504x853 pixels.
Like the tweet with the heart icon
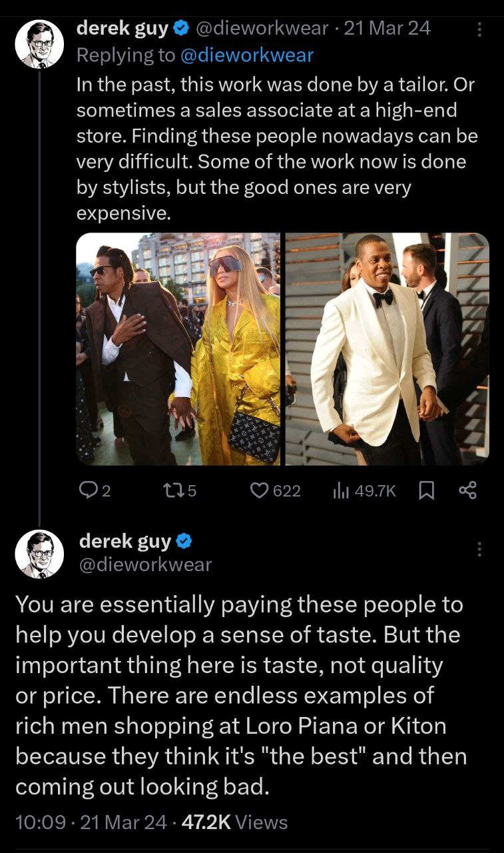coord(258,491)
